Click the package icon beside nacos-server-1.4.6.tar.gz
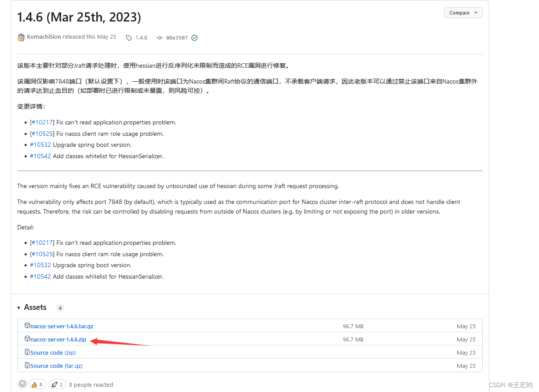The width and height of the screenshot is (539, 392). tap(27, 326)
